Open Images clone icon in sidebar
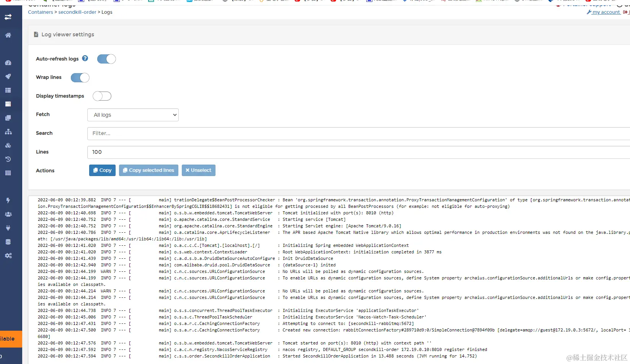The image size is (630, 364). [8, 118]
